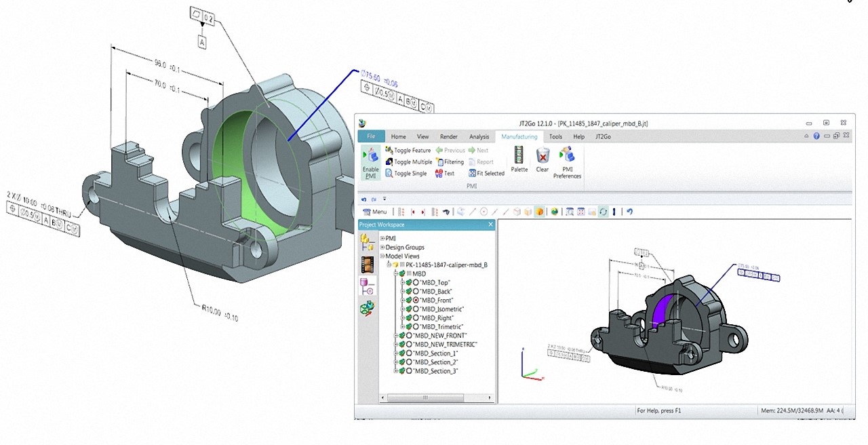This screenshot has width=868, height=445.
Task: Switch to the Home ribbon tab
Action: [399, 136]
